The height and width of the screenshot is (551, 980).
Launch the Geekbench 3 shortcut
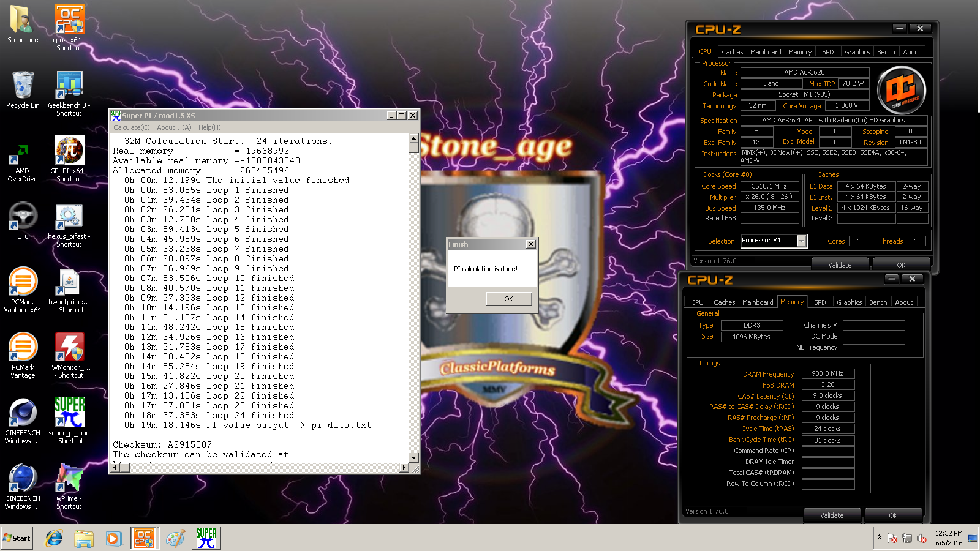[69, 93]
